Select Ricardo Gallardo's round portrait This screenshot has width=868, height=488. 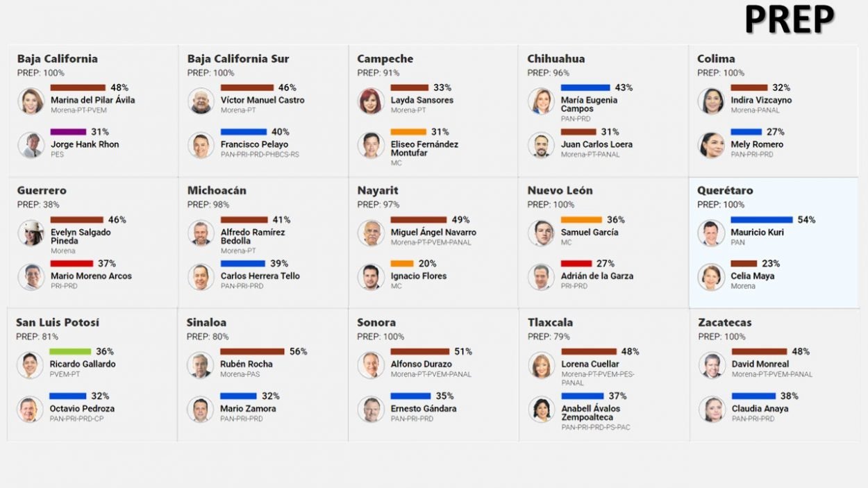tap(31, 365)
